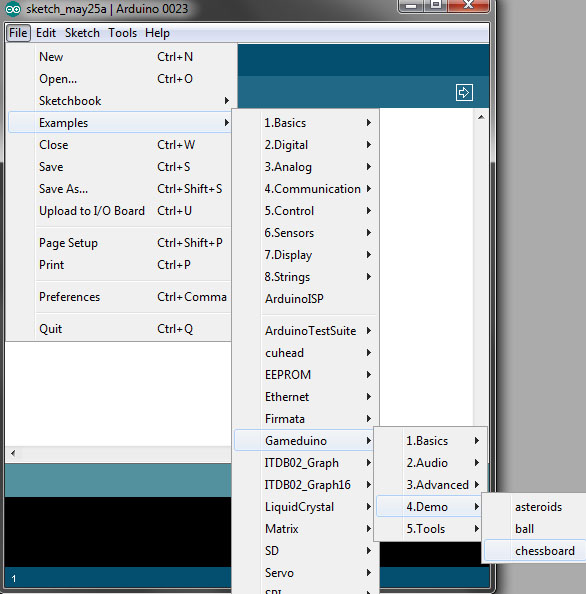Choose Open... in the File menu

(x=119, y=79)
